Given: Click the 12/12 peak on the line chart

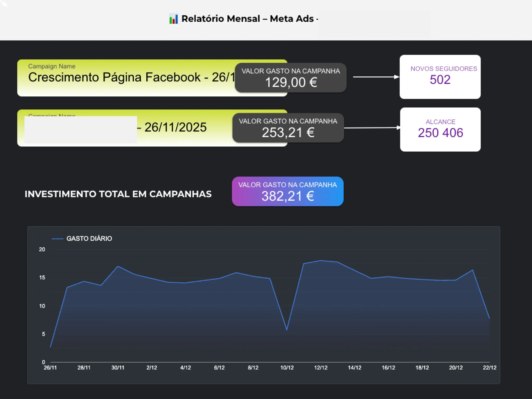Looking at the screenshot, I should tap(321, 261).
